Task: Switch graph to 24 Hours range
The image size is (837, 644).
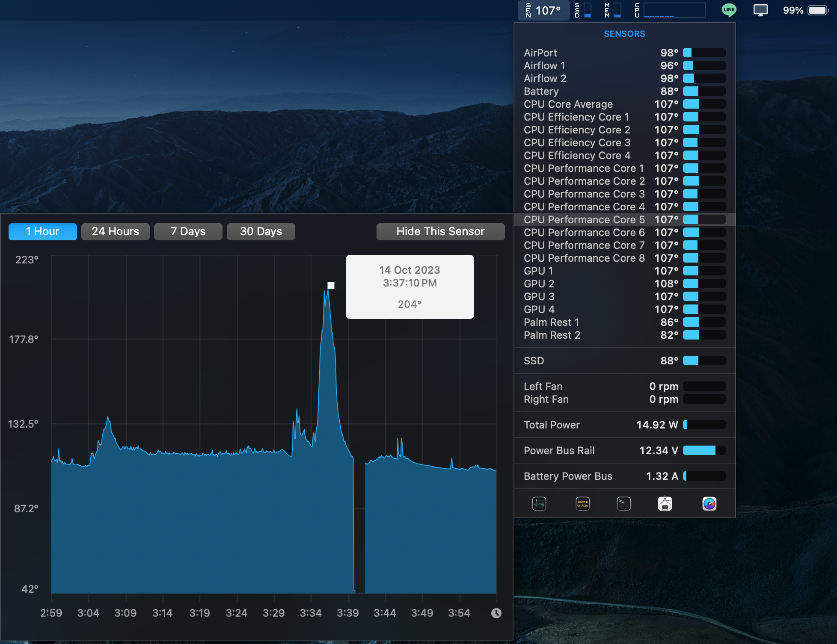Action: click(x=115, y=231)
